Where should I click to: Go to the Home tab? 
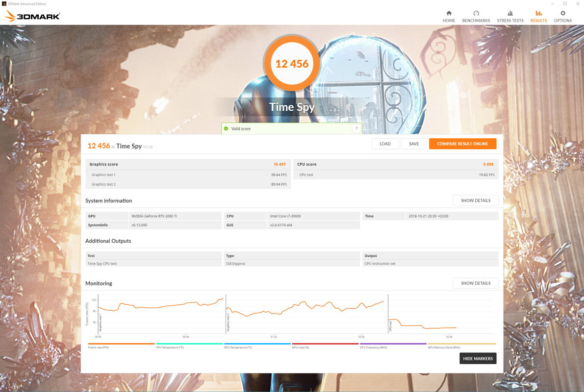point(449,17)
